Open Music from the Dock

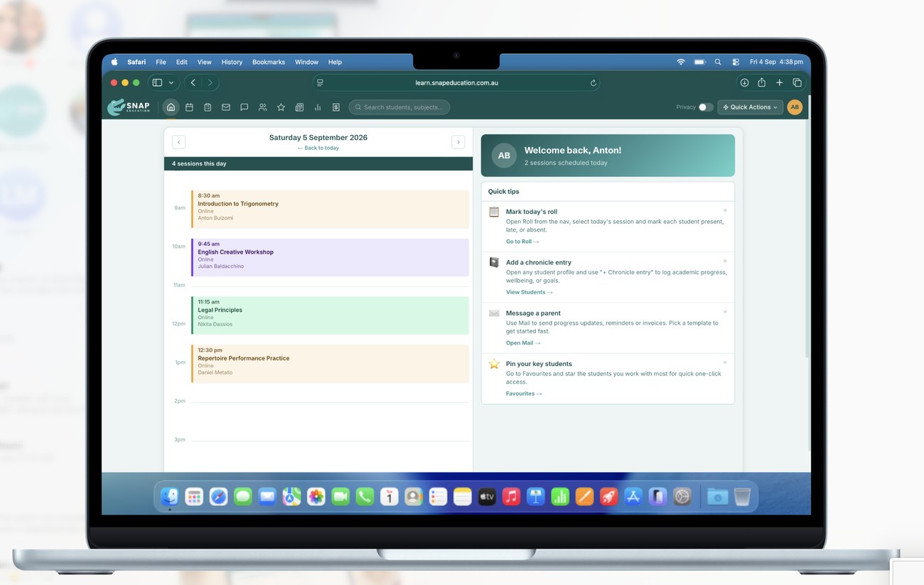[511, 496]
